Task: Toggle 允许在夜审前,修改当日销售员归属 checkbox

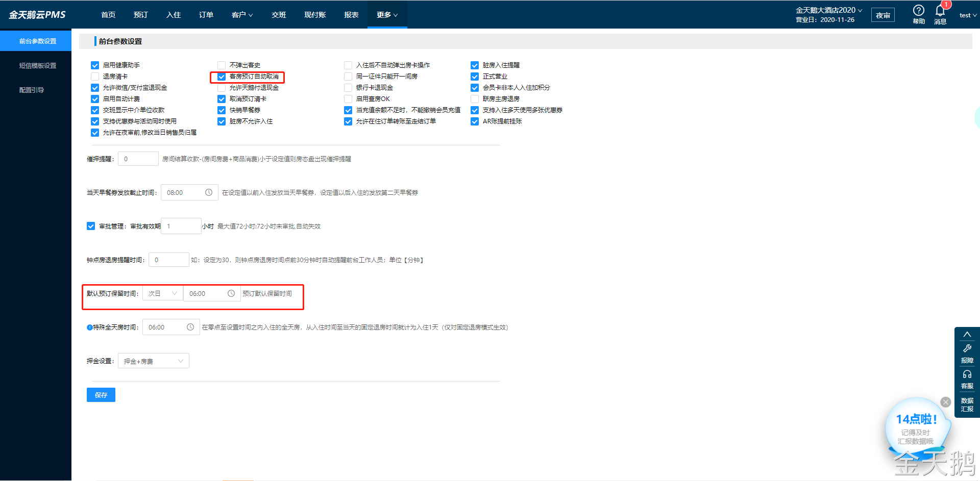Action: (x=95, y=133)
